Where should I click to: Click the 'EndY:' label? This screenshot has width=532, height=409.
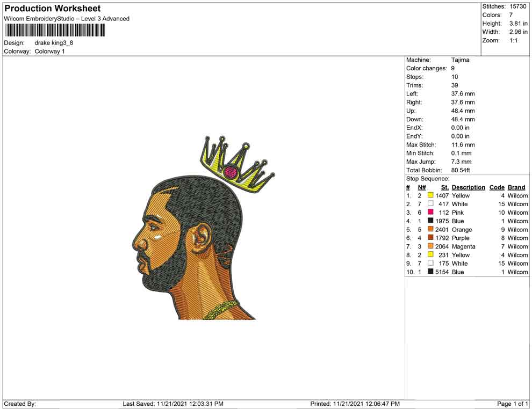(x=414, y=136)
